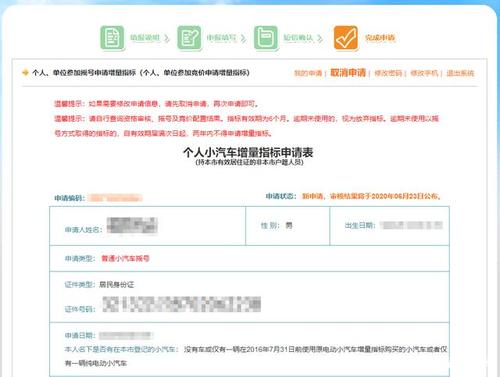Screen dimensions: 500x377
Task: Click the second red 温馨提示 line about 指标有效期
Action: (247, 126)
